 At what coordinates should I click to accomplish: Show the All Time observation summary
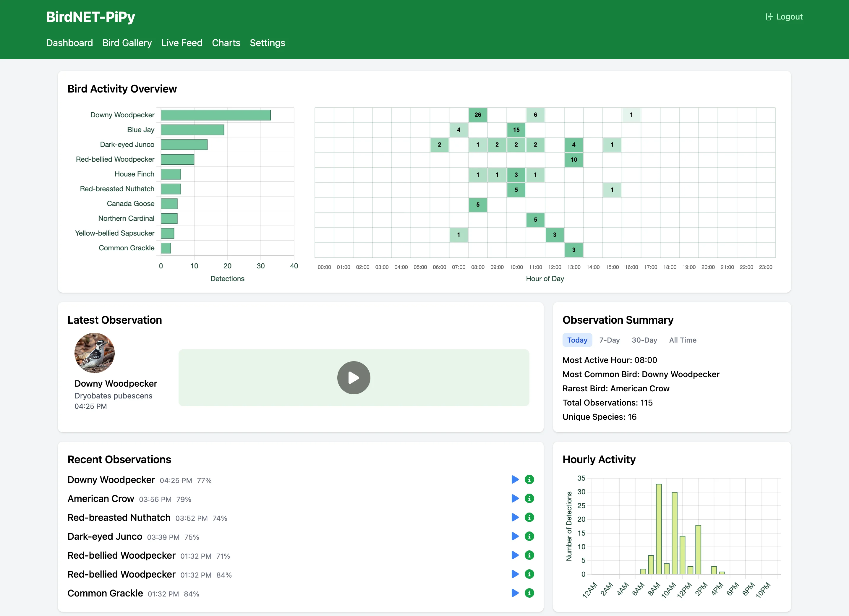[682, 340]
